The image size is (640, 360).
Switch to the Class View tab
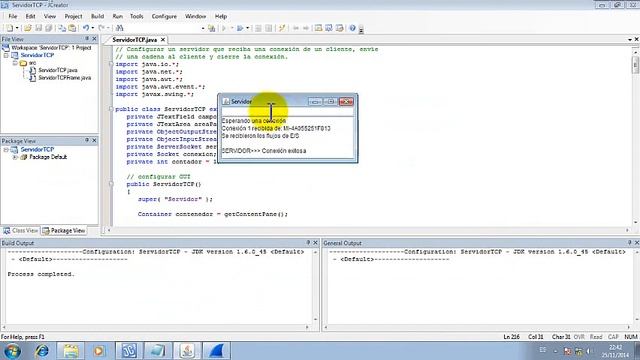21,231
